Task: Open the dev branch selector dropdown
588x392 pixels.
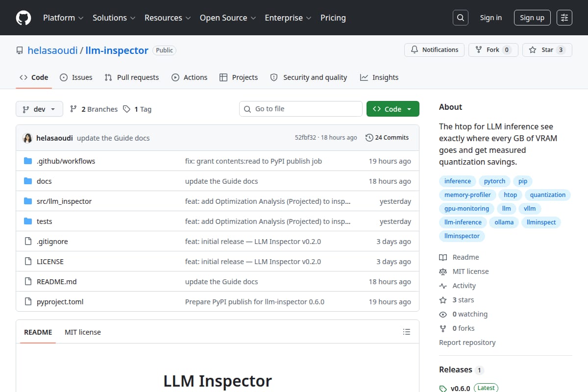Action: (39, 109)
